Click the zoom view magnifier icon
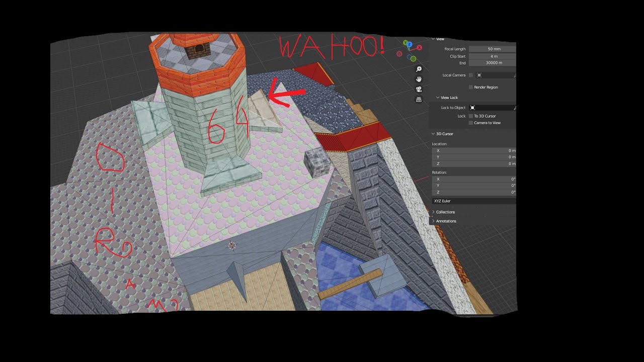The image size is (644, 362). pos(419,69)
